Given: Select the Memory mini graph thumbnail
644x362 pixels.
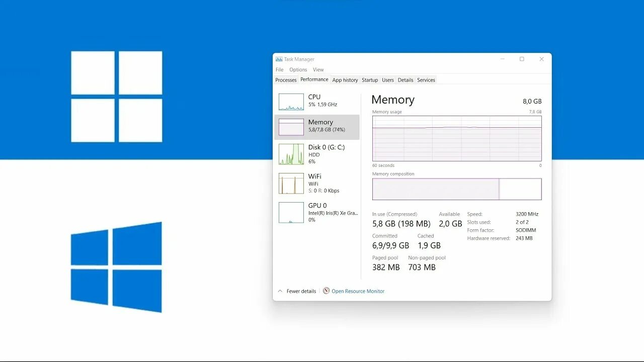Looking at the screenshot, I should pos(291,127).
